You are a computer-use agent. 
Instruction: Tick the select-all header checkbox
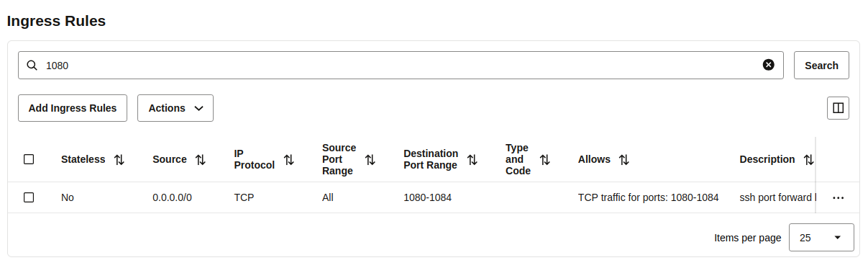(x=29, y=159)
